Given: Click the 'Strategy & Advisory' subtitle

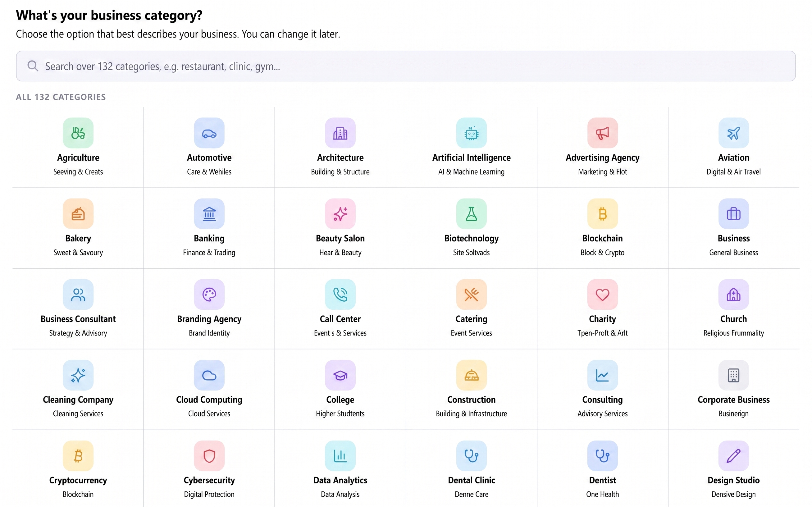Looking at the screenshot, I should click(x=78, y=333).
